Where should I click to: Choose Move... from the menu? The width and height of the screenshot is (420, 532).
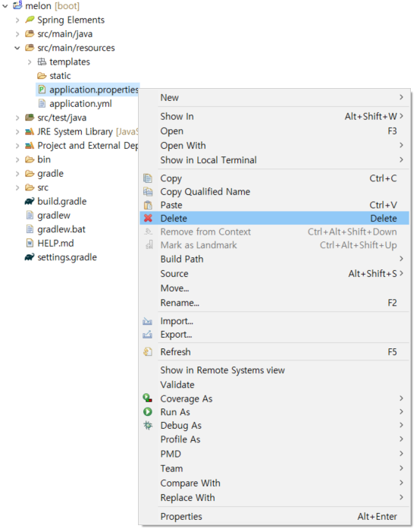pos(274,288)
